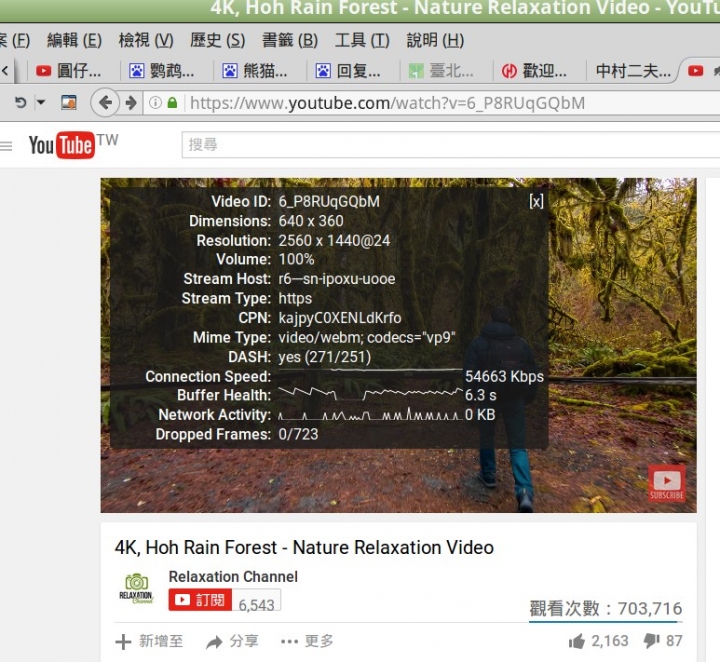Switch to the 中村二夫... tab

tap(633, 71)
